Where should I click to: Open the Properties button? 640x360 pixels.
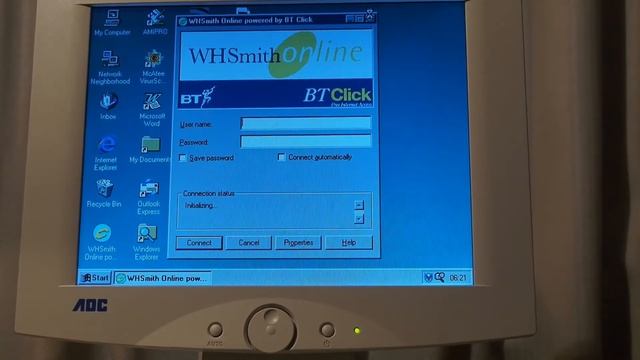[298, 242]
